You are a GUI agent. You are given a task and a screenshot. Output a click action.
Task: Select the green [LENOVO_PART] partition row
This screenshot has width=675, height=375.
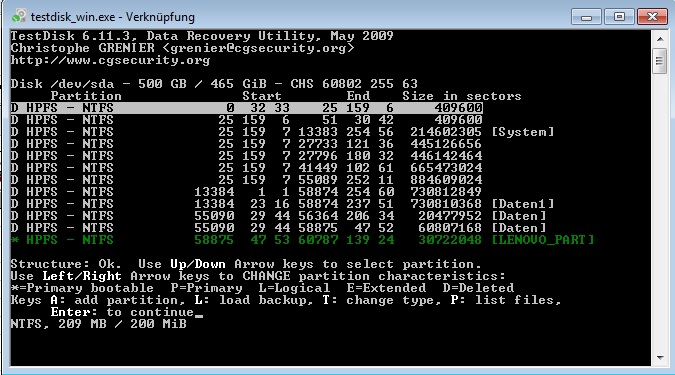click(x=302, y=240)
